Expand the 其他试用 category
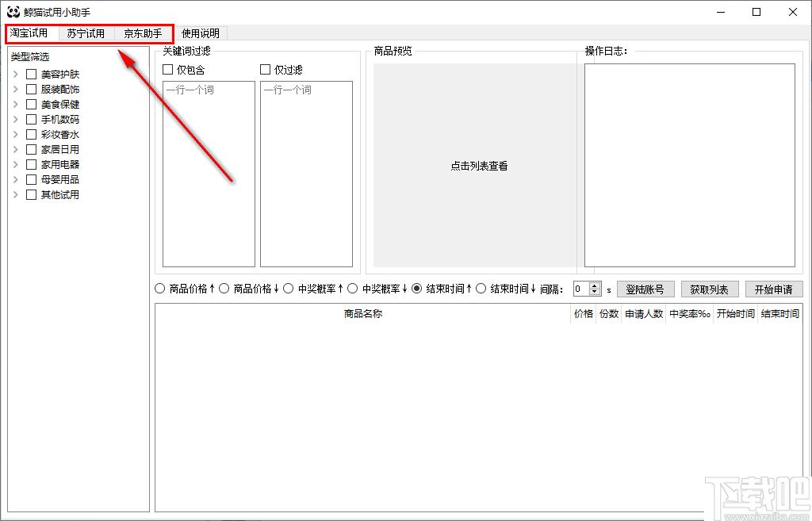 [x=16, y=194]
